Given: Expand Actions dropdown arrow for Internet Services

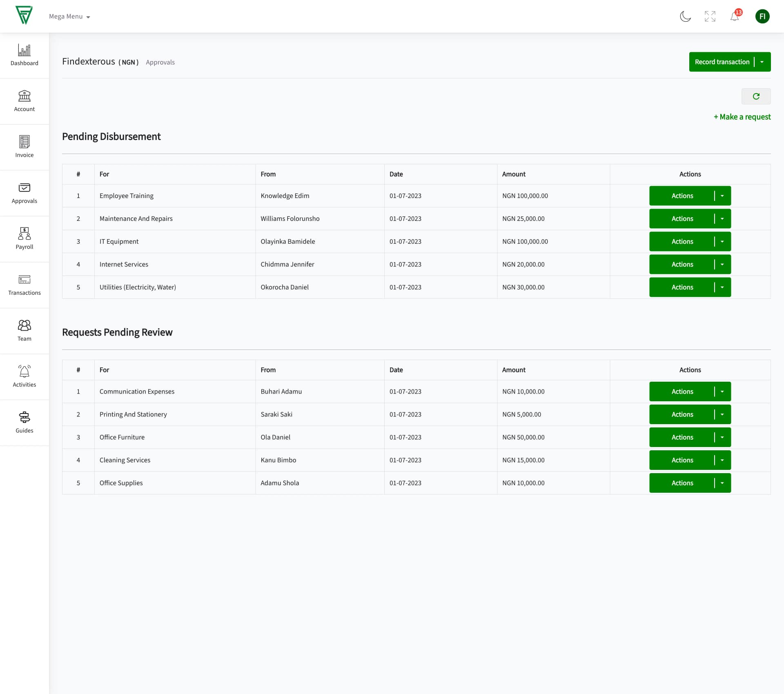Looking at the screenshot, I should click(x=722, y=264).
